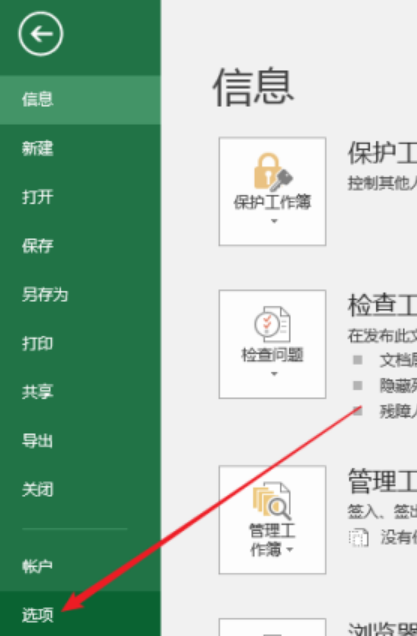417x636 pixels.
Task: Expand the 保护工作簿 dropdown arrow
Action: click(274, 221)
